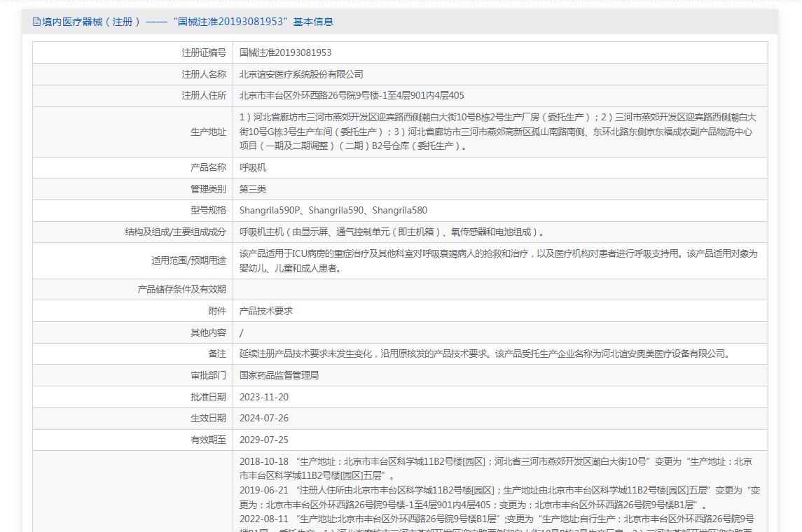Open the 产品技术要求 attachment
The image size is (802, 532).
coord(266,311)
